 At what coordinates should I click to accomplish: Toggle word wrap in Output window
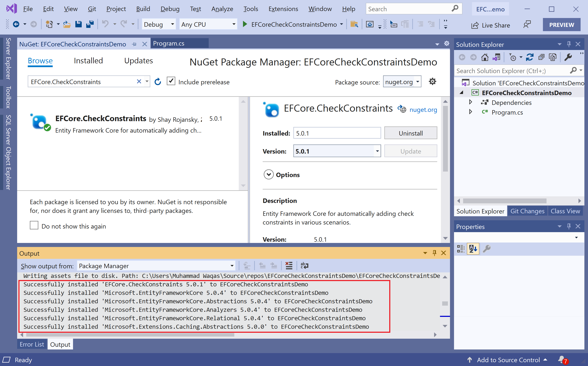[x=304, y=266]
